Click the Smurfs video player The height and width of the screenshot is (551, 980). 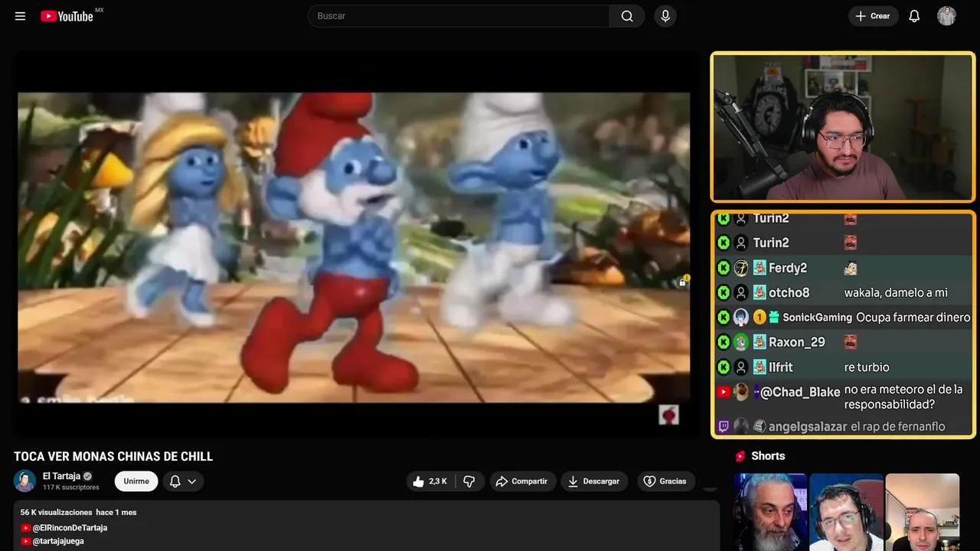(x=354, y=246)
